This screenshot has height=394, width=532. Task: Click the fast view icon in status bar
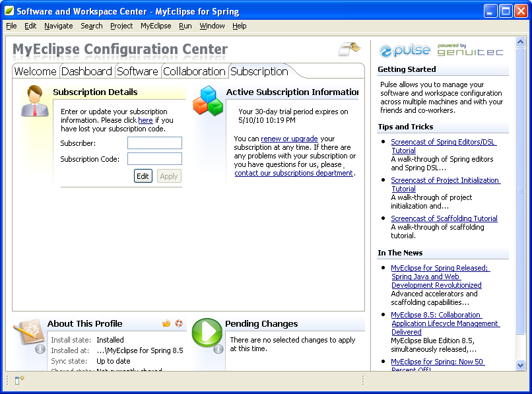19,379
